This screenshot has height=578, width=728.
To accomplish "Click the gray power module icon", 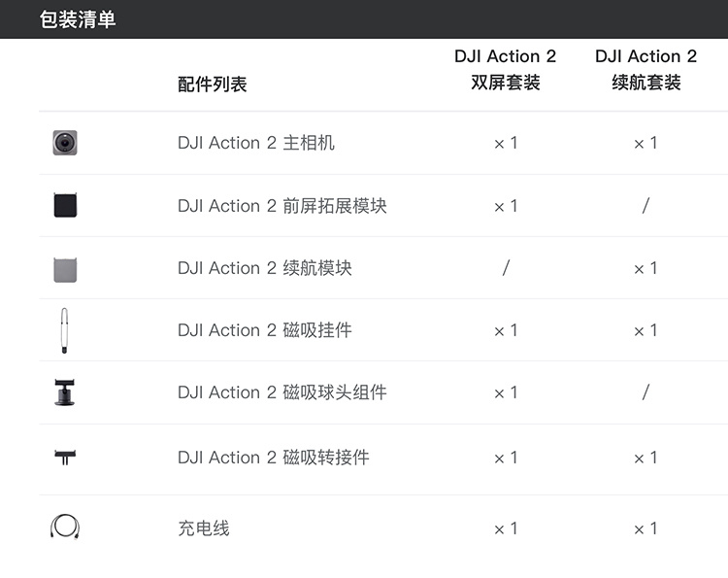I will 65,269.
